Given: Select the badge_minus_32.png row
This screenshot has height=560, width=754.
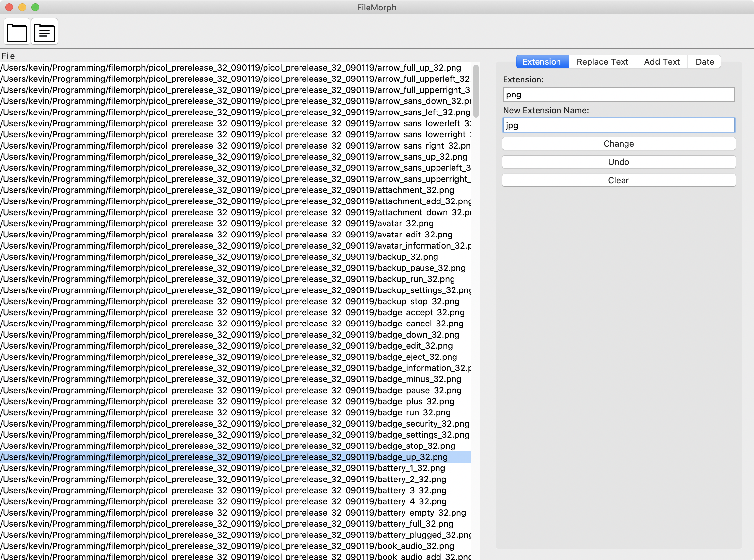Looking at the screenshot, I should (235, 379).
